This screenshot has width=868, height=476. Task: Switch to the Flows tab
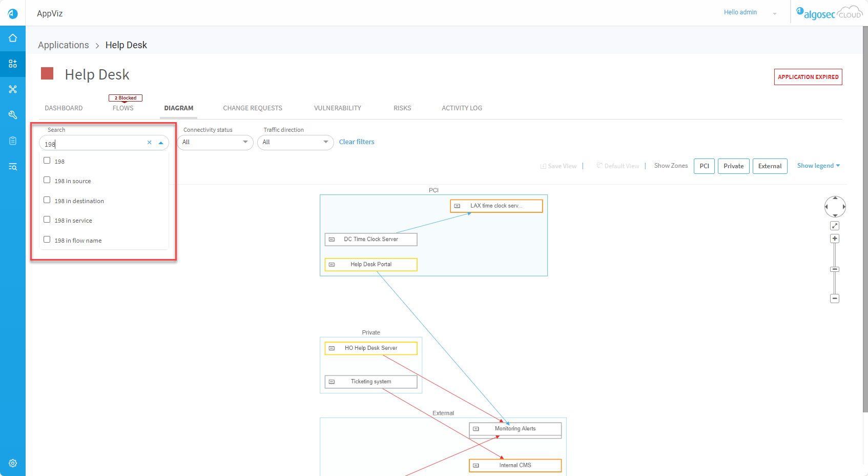click(x=123, y=108)
